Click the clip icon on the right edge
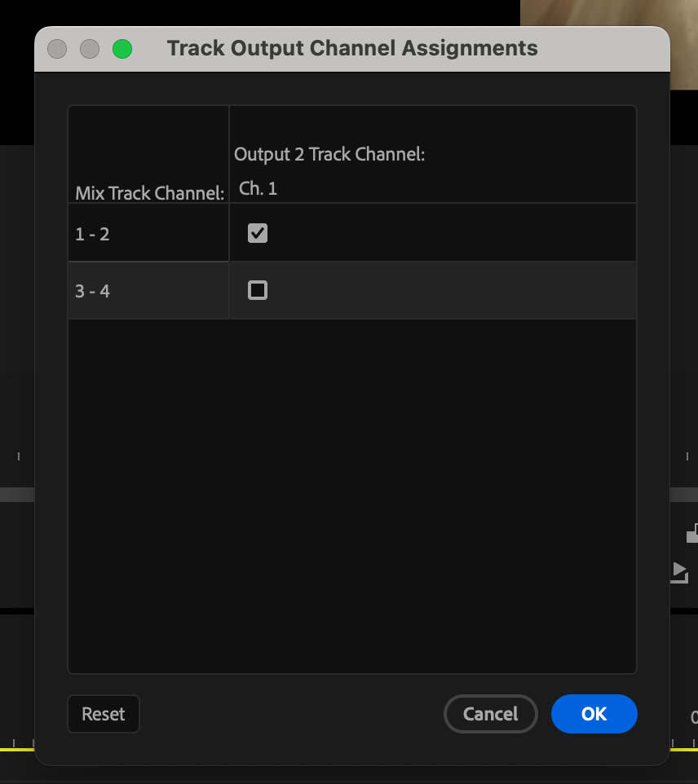This screenshot has width=698, height=784. pos(692,533)
